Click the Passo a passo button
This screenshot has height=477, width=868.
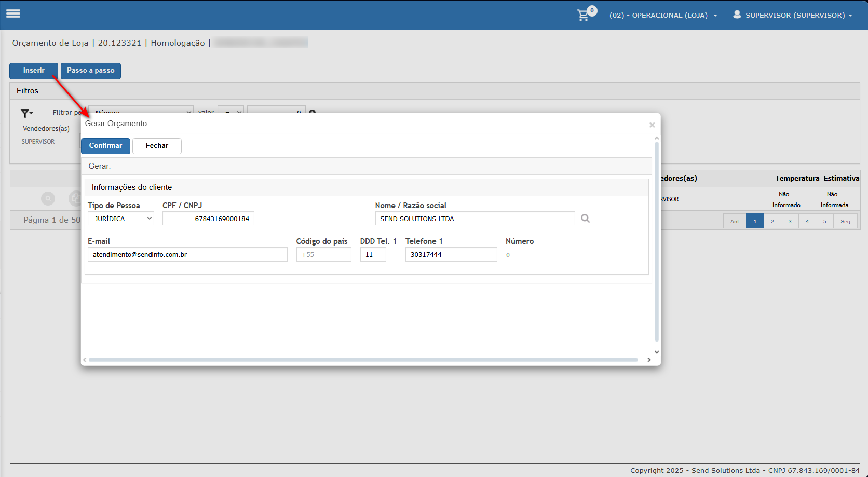coord(91,71)
